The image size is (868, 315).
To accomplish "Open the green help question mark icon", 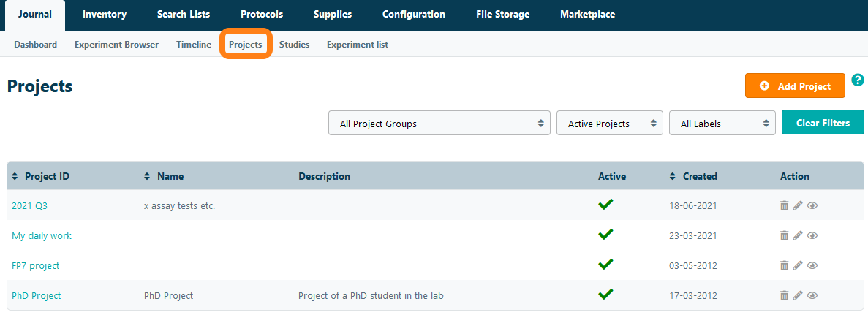I will click(858, 80).
